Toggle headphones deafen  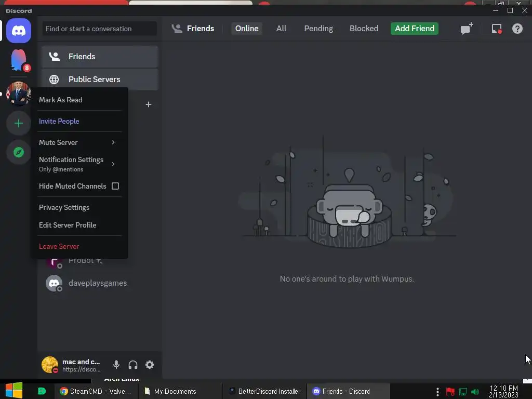[133, 365]
